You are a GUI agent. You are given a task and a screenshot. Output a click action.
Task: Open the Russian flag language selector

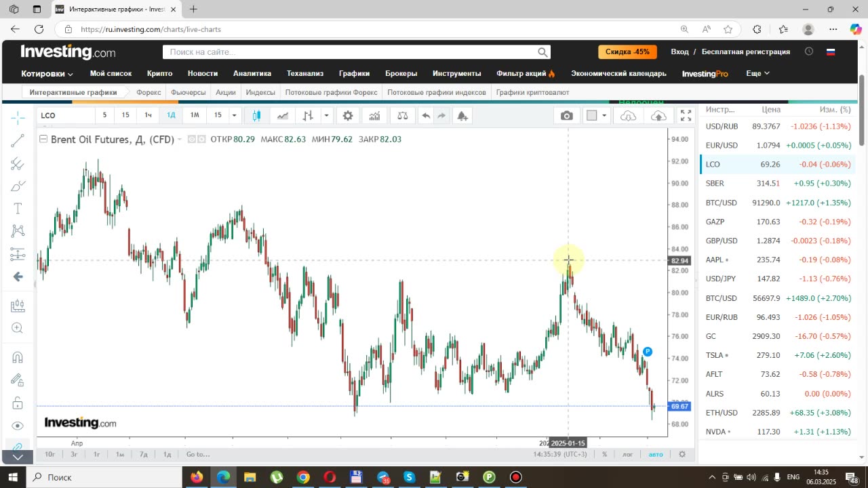[831, 52]
